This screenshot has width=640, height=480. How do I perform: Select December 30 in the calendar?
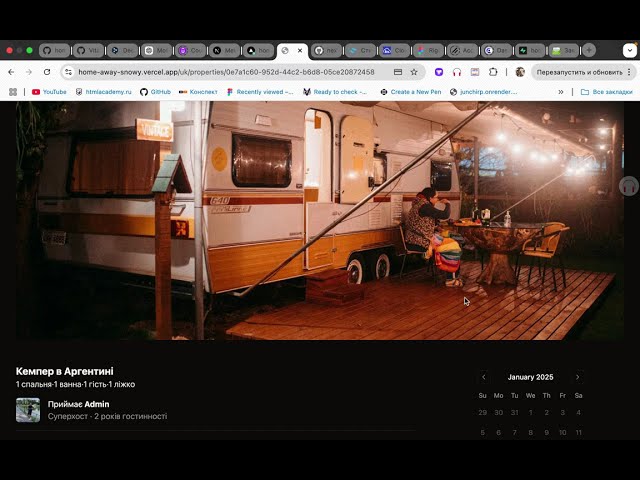click(498, 413)
